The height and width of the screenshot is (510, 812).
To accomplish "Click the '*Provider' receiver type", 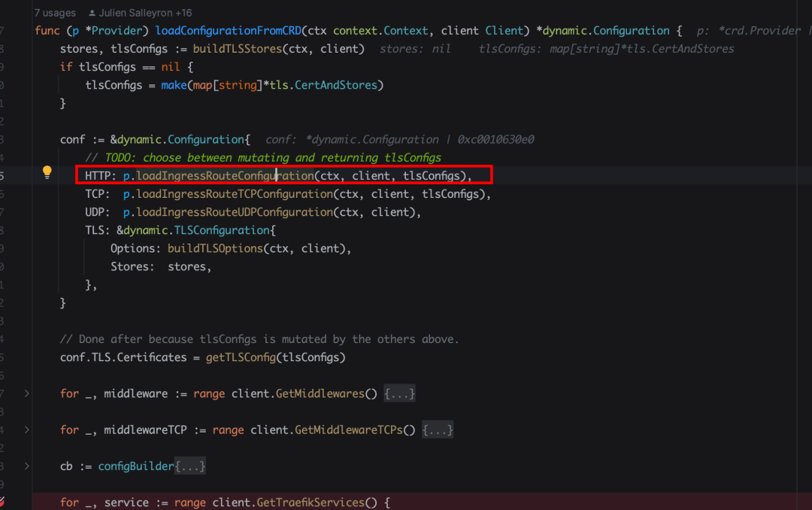I will pos(114,31).
